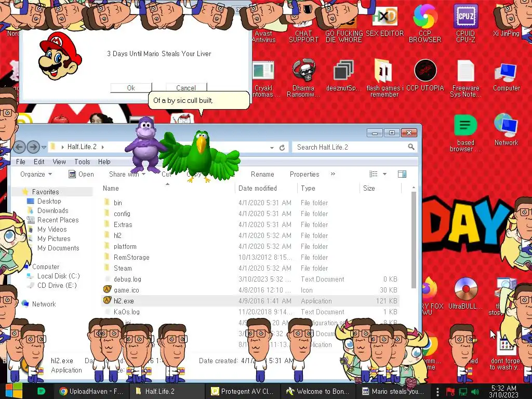Click the taskbar clock 5:32 AM
Image resolution: width=532 pixels, height=399 pixels.
(504, 391)
